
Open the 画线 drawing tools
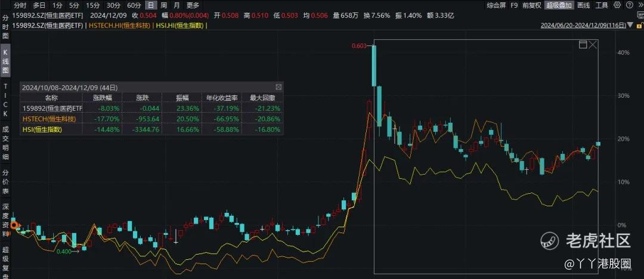583,5
